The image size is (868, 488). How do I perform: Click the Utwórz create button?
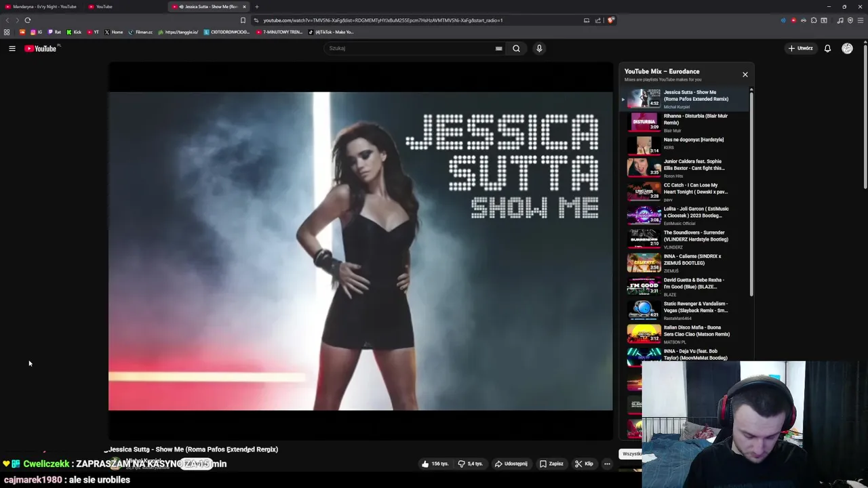(x=800, y=48)
